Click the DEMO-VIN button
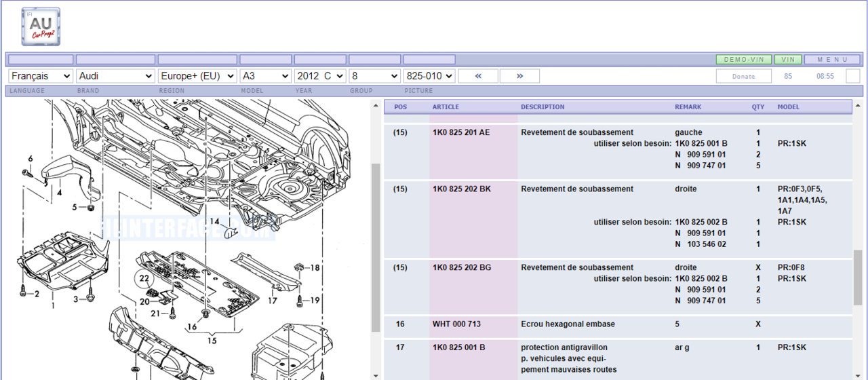Viewport: 868px width, 380px height. pos(743,60)
